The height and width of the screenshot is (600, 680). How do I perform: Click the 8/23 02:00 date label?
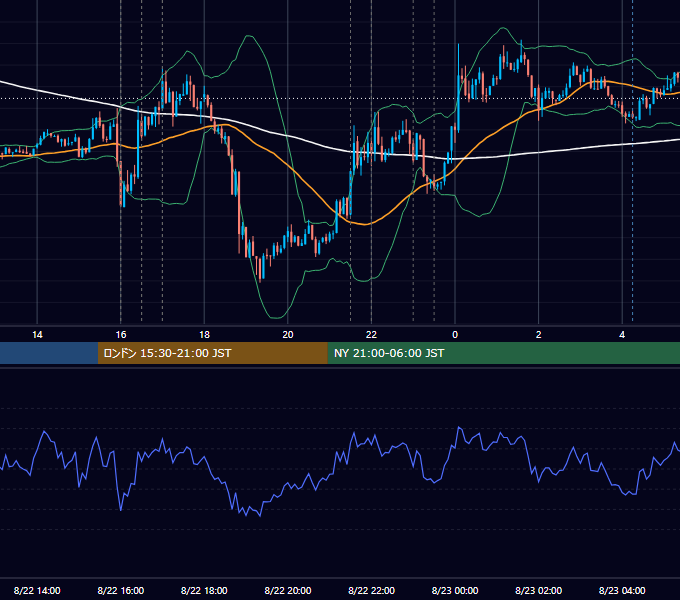point(539,590)
